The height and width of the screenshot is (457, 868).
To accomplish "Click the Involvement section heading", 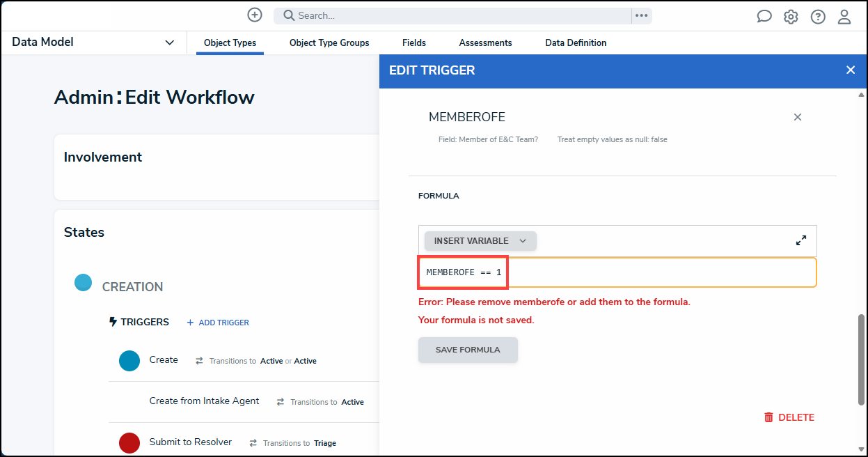I will [x=103, y=157].
